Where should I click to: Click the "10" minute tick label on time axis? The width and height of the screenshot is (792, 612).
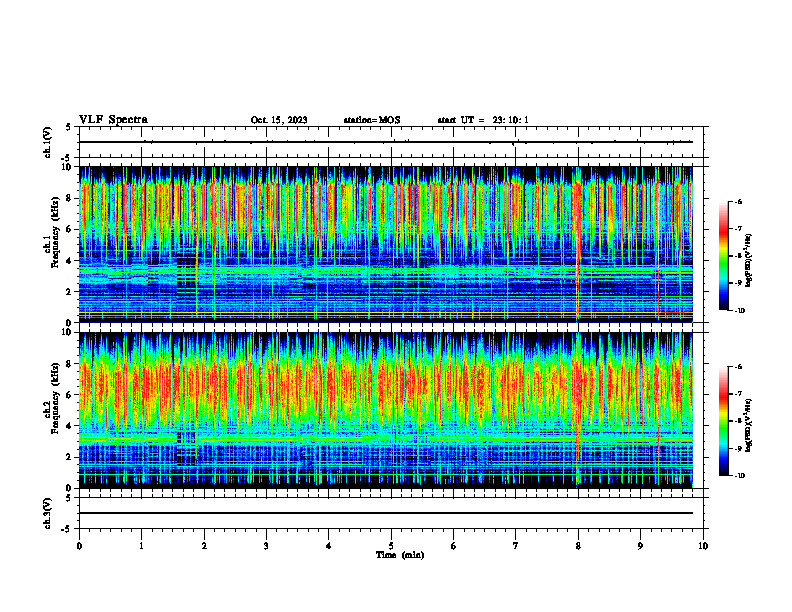[x=703, y=546]
